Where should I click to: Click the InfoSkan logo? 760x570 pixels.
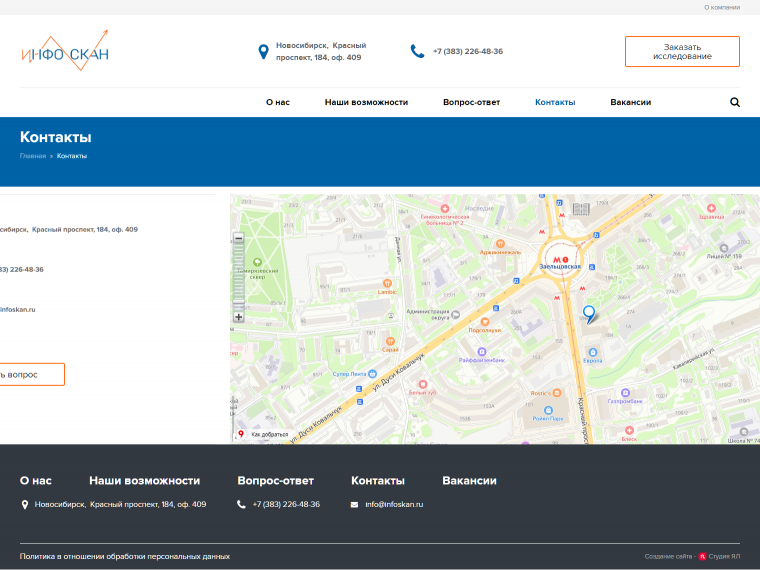[x=65, y=50]
